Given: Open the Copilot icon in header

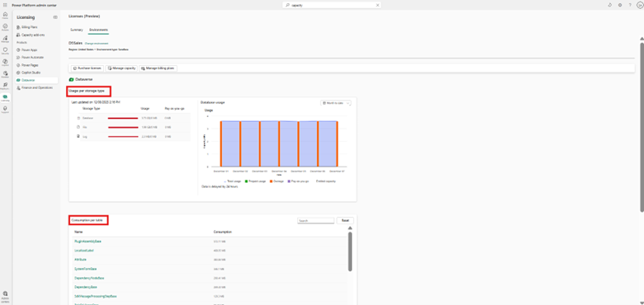Looking at the screenshot, I should point(610,5).
